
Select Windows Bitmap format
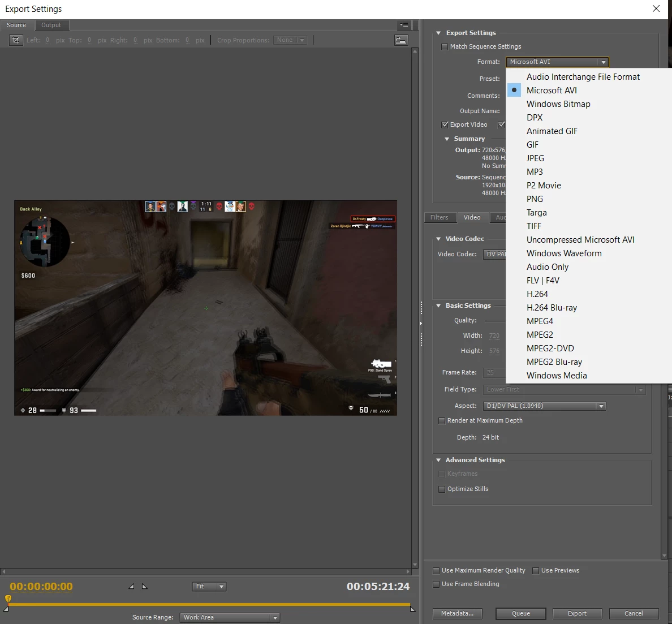(558, 104)
